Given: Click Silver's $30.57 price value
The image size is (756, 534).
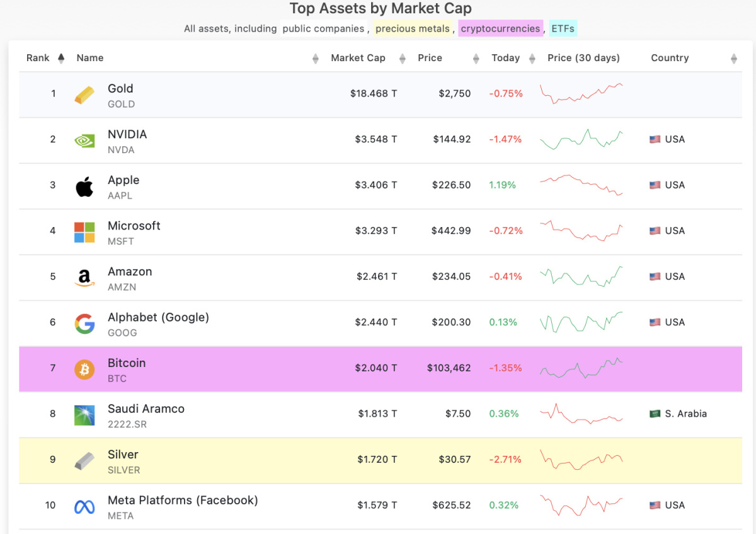Looking at the screenshot, I should pos(455,460).
